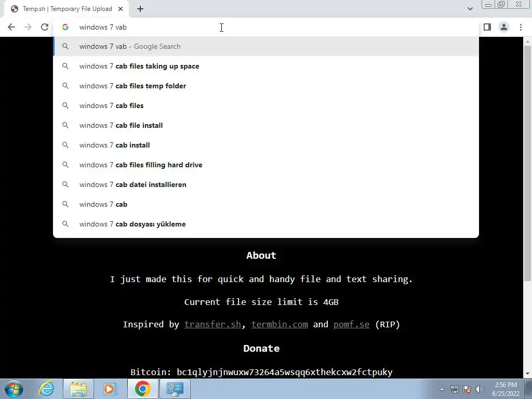Open the Control Panel taskbar icon
Screen dimensions: 532x399
click(175, 389)
